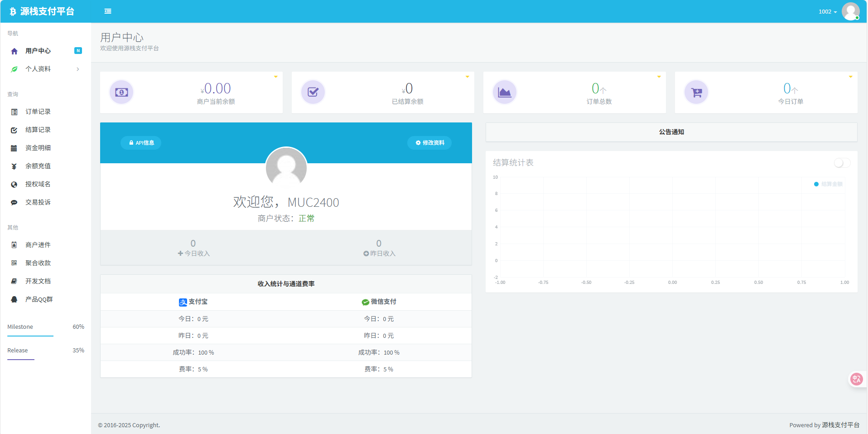Screen dimensions: 868x434
Task: Click the settled balance checkmark icon
Action: (x=313, y=93)
